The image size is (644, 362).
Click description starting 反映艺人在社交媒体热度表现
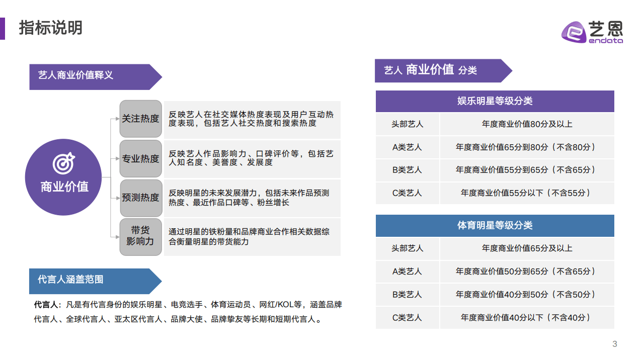tap(252, 119)
